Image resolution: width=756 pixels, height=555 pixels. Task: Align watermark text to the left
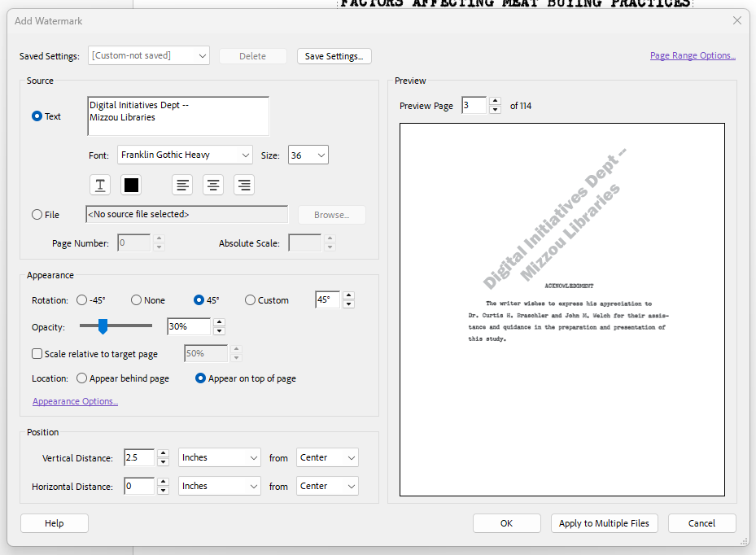[183, 185]
